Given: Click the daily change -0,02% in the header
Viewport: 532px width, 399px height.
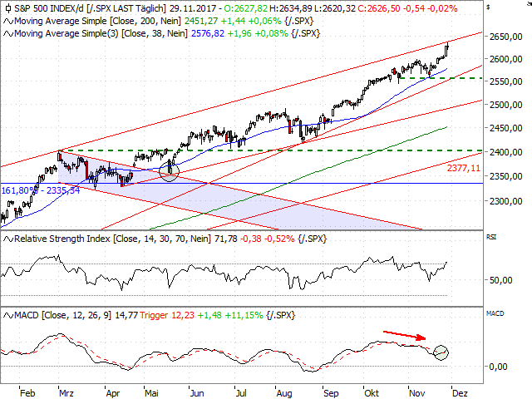Looking at the screenshot, I should click(442, 8).
